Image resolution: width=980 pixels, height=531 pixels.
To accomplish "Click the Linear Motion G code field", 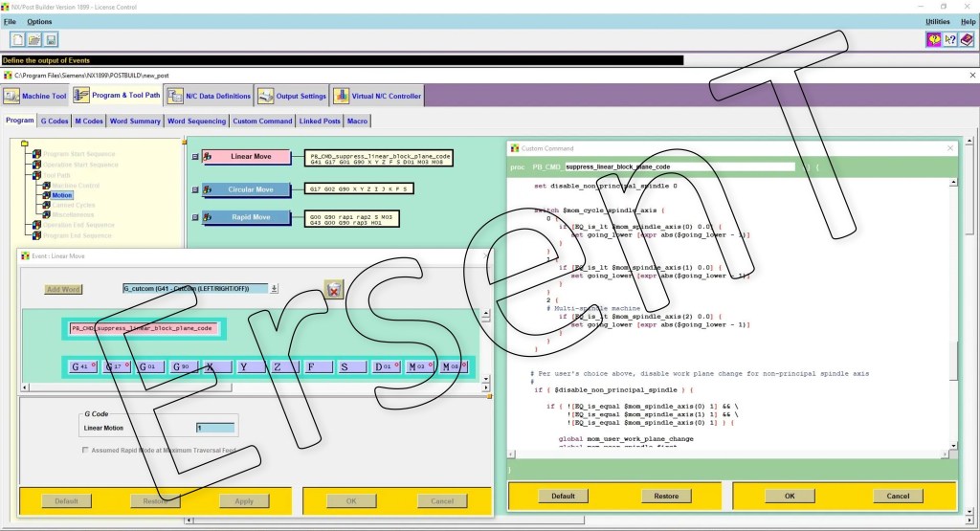I will 214,428.
